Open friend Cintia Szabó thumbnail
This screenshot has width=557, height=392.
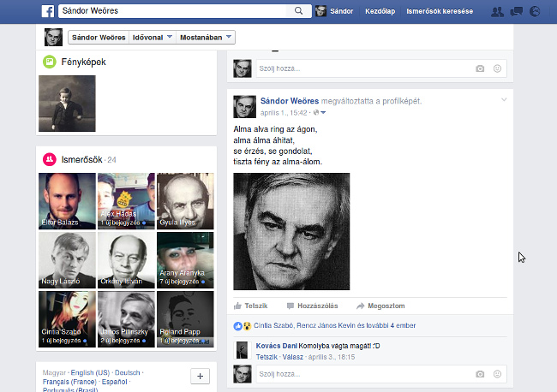[67, 319]
